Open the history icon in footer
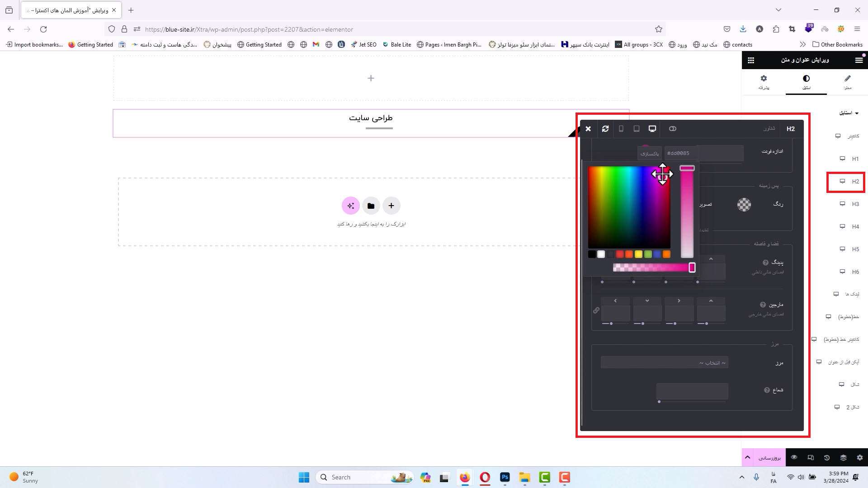 pos(827,458)
